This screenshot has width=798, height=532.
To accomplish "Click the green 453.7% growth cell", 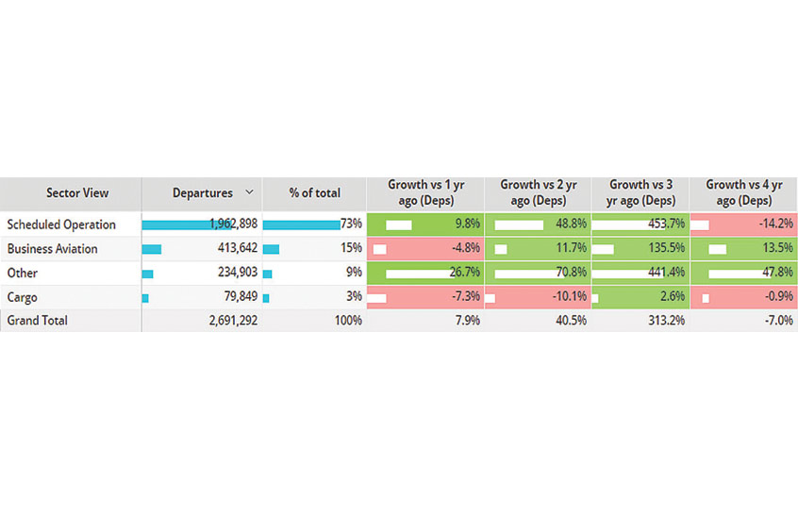I will (x=641, y=224).
